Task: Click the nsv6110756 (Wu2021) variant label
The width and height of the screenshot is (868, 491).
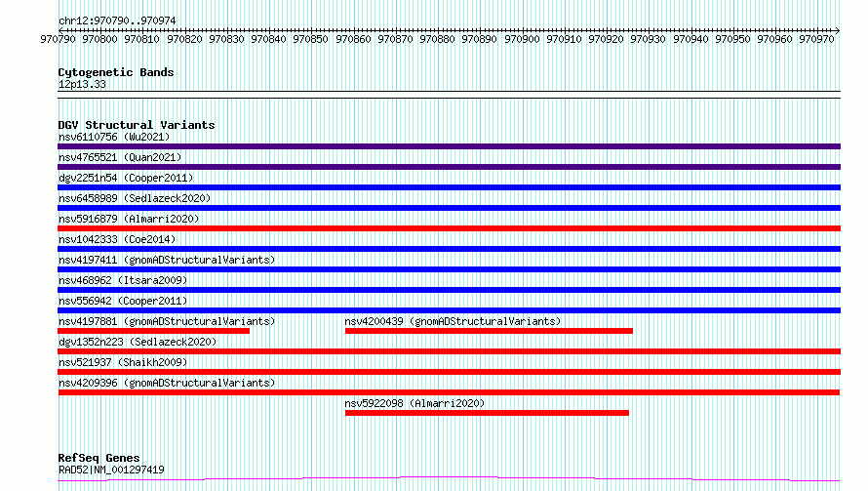Action: coord(114,137)
